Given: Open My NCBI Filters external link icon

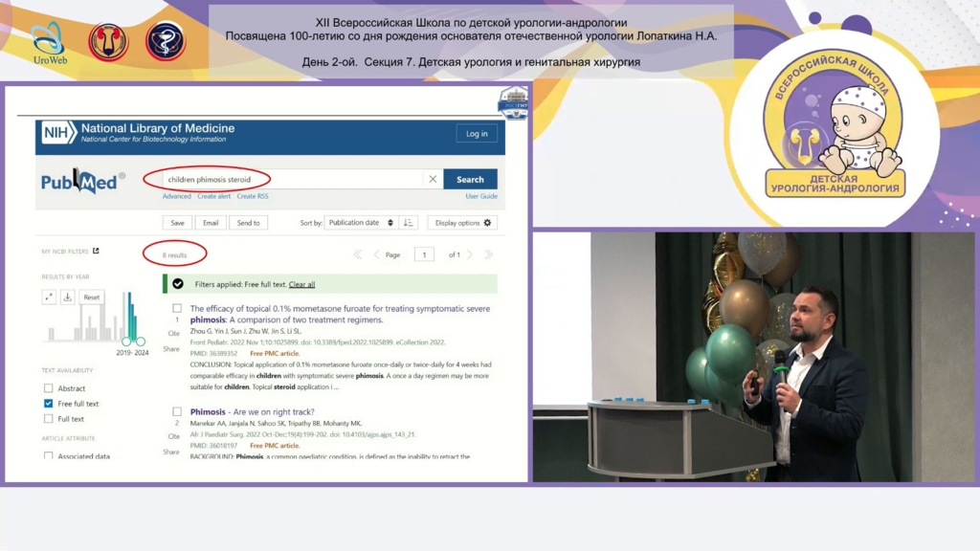Looking at the screenshot, I should [x=96, y=252].
